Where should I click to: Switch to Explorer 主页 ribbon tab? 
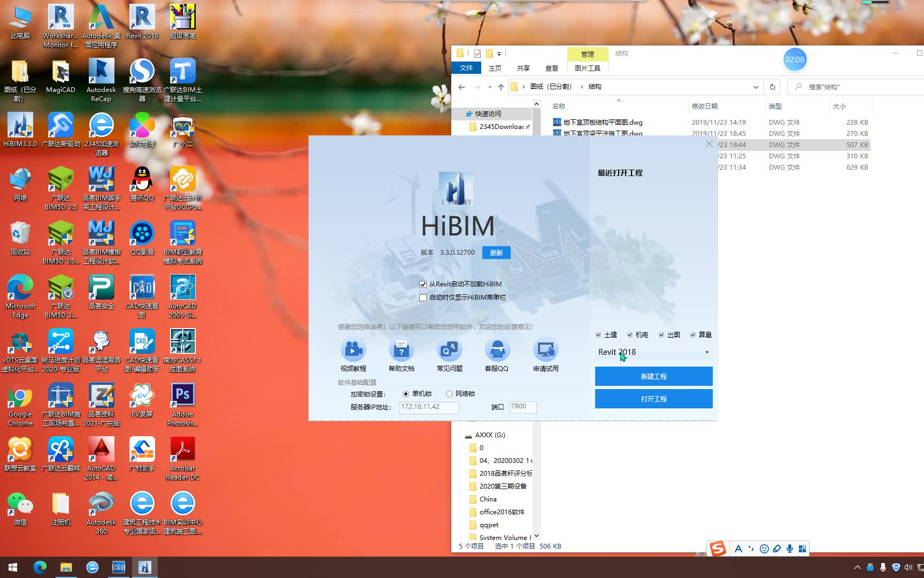coord(495,68)
